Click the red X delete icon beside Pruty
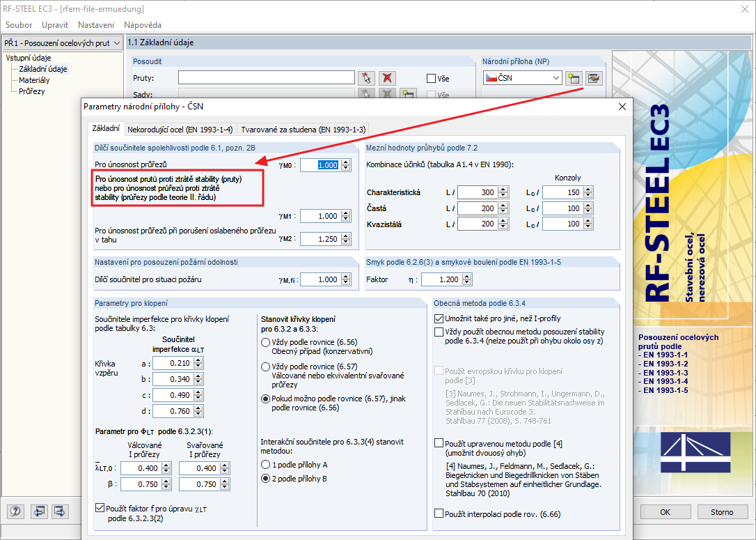Viewport: 756px width, 540px height. [387, 78]
